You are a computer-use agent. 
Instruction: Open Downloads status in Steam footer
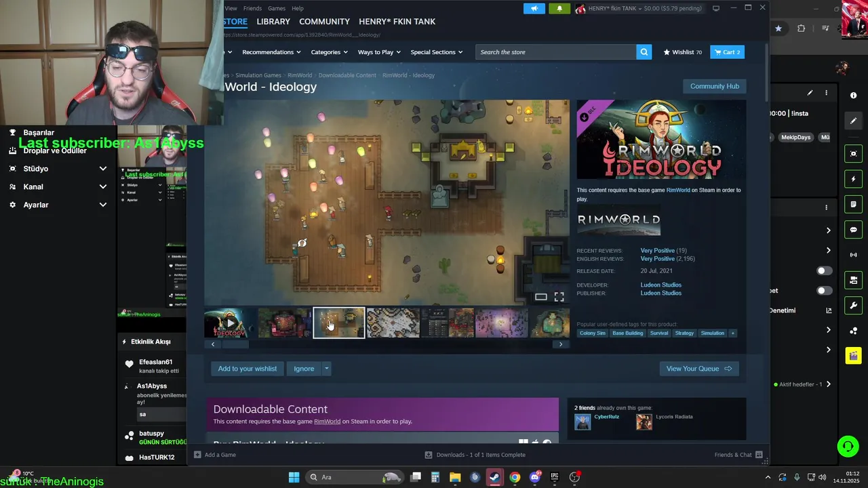tap(475, 455)
